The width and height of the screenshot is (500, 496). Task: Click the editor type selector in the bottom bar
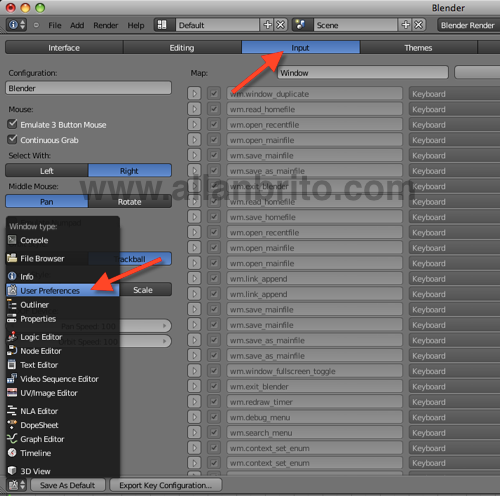pyautogui.click(x=16, y=485)
